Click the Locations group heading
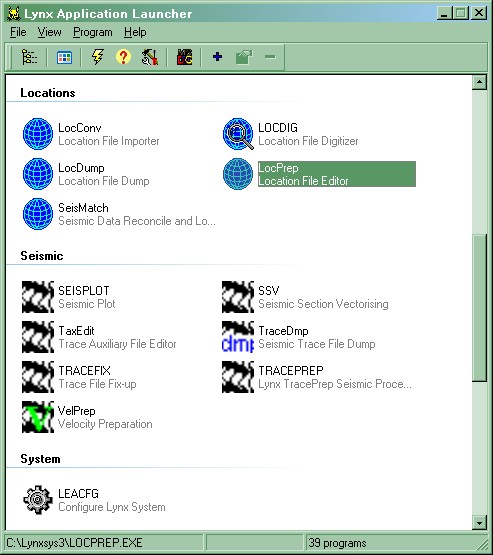The image size is (493, 555). coord(48,93)
